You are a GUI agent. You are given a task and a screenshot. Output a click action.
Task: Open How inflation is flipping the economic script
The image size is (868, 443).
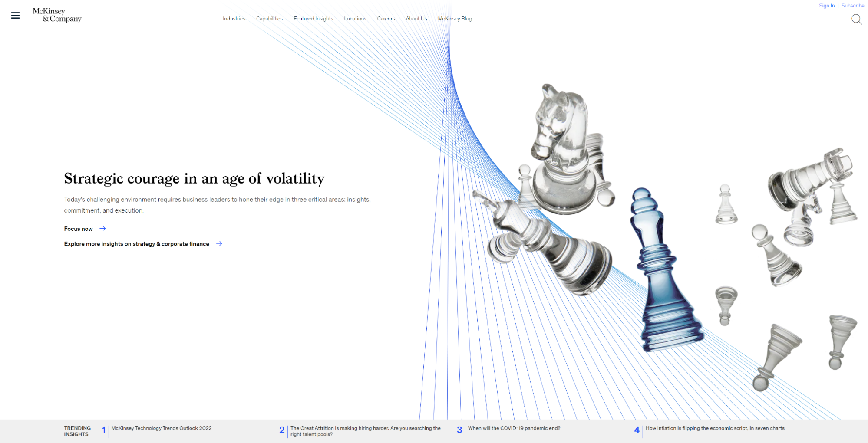coord(715,428)
